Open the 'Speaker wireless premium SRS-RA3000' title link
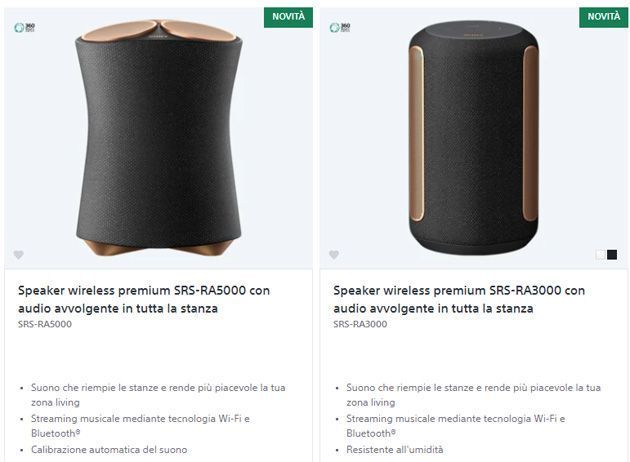The image size is (630, 462). tap(459, 299)
